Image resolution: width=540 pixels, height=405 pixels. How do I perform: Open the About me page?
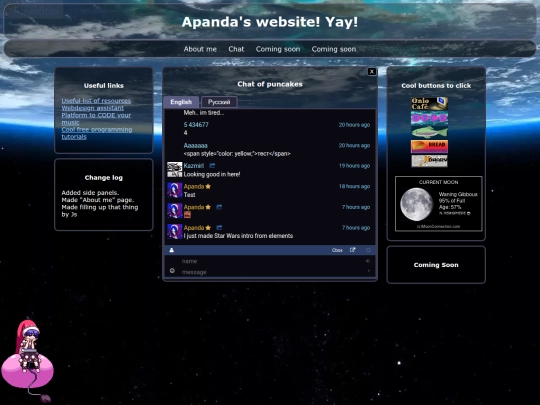pyautogui.click(x=200, y=49)
